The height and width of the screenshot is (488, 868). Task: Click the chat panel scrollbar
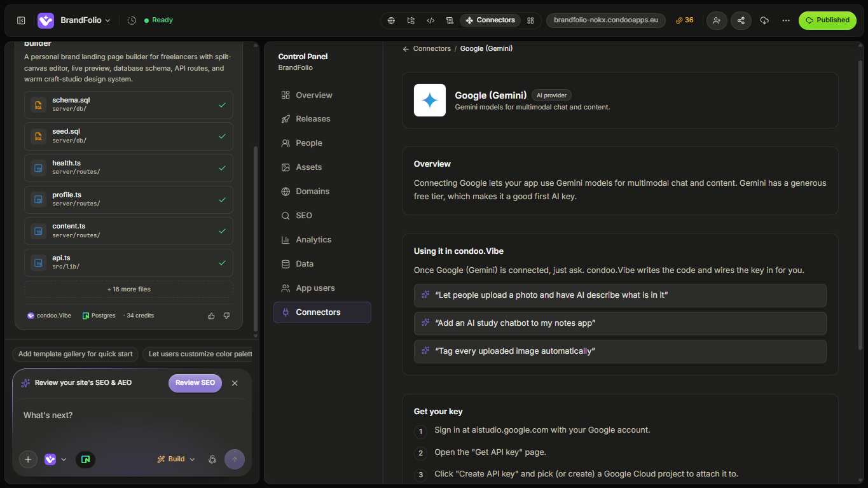pos(256,239)
